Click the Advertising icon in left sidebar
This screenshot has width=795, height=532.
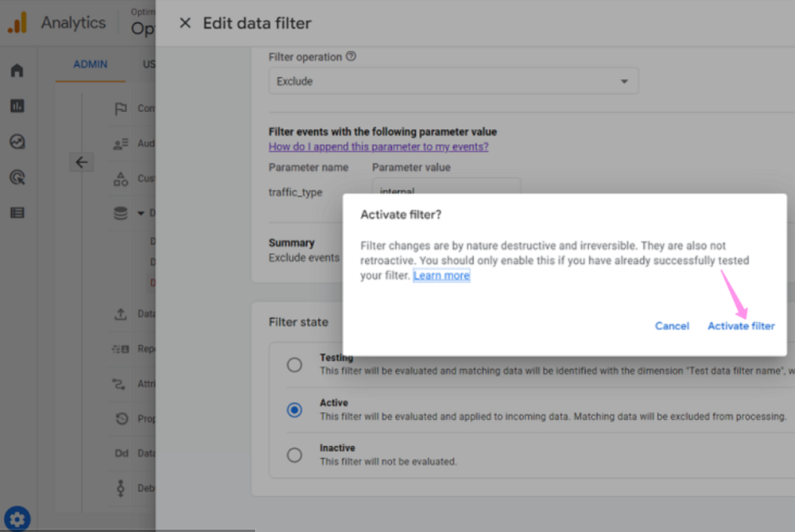click(x=17, y=177)
